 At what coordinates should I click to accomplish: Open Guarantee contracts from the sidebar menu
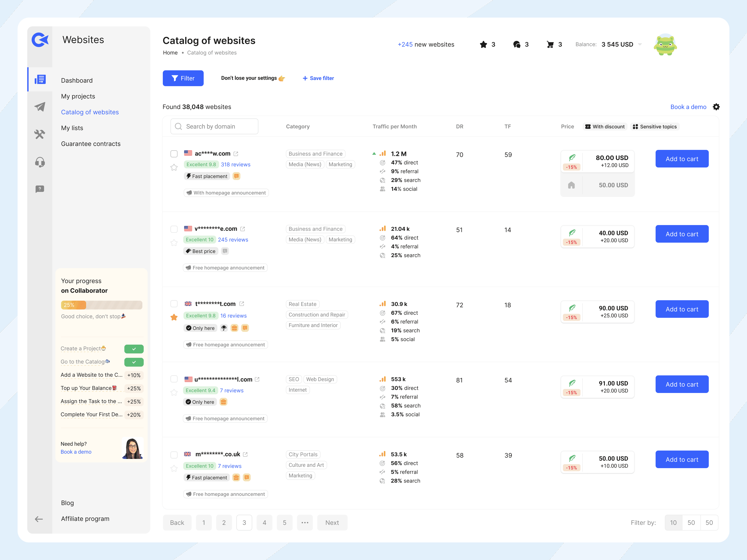pyautogui.click(x=91, y=144)
